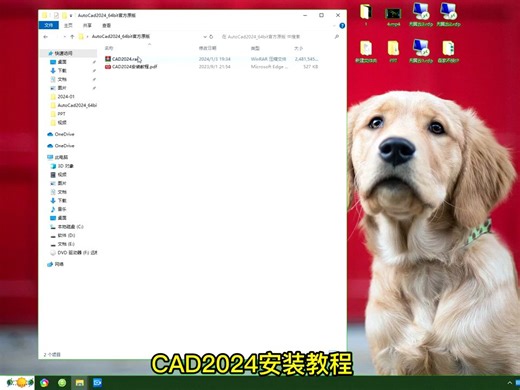Open the PPT folder in sidebar
This screenshot has width=520, height=390.
coord(61,114)
